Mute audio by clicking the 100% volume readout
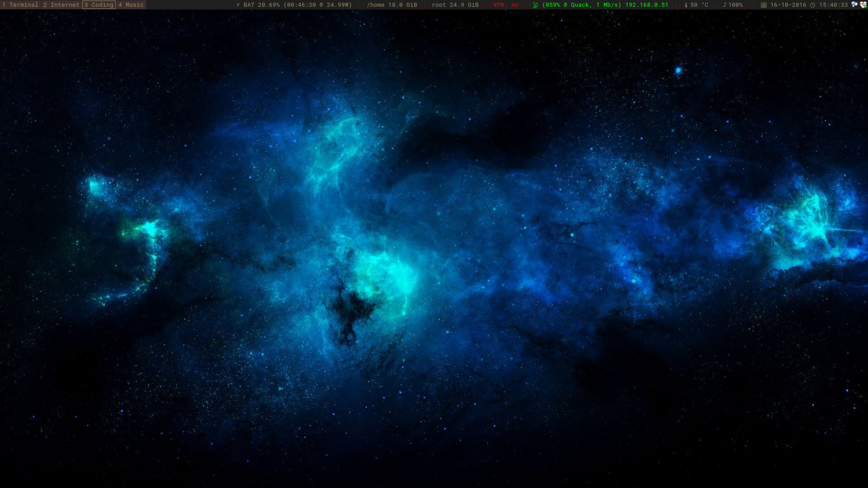The image size is (868, 488). click(736, 5)
